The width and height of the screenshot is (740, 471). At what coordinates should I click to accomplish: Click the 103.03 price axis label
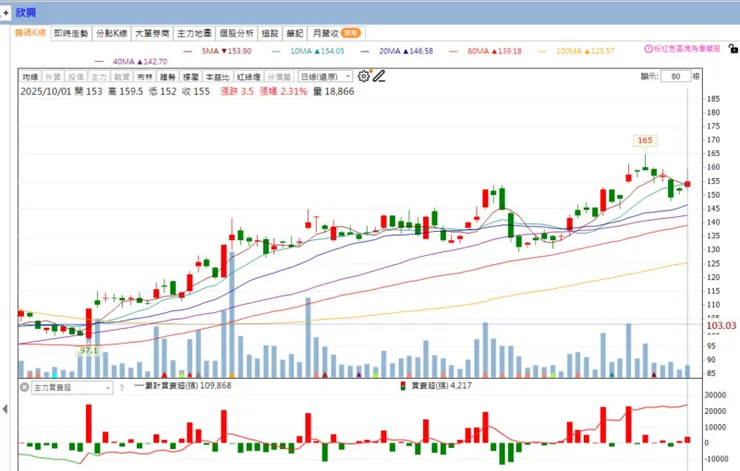[721, 326]
